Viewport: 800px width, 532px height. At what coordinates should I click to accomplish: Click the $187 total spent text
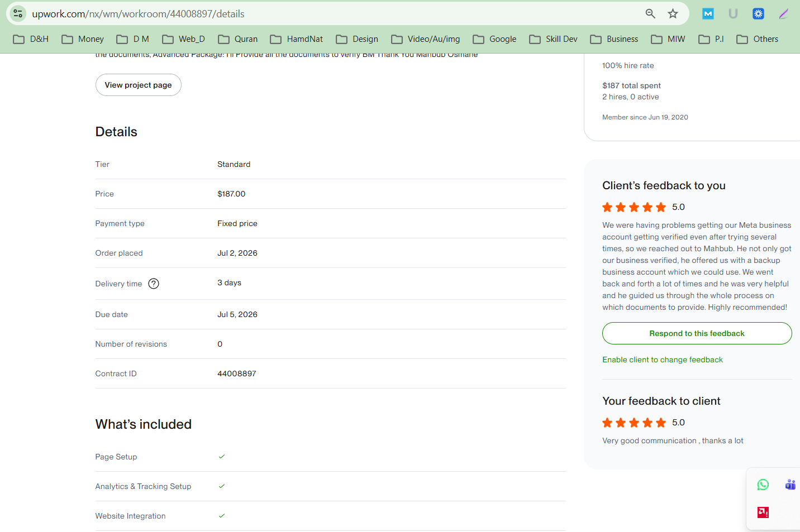pyautogui.click(x=631, y=85)
